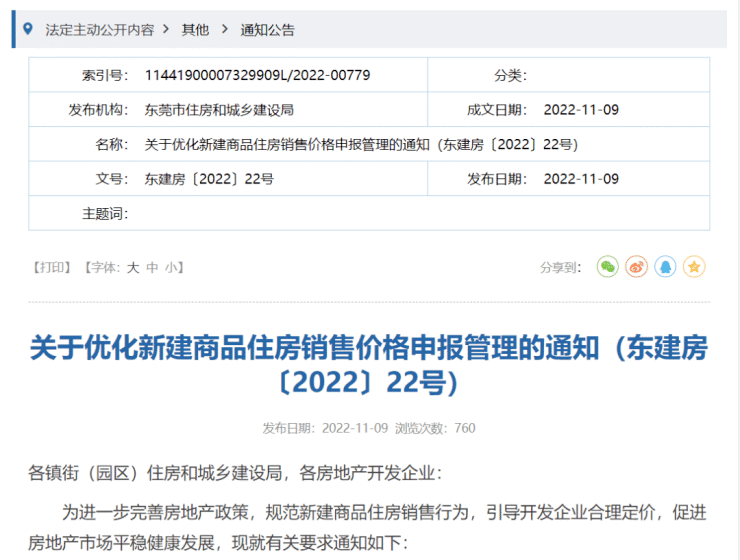Set font size to 大
Screen dimensions: 740x560
coord(133,267)
